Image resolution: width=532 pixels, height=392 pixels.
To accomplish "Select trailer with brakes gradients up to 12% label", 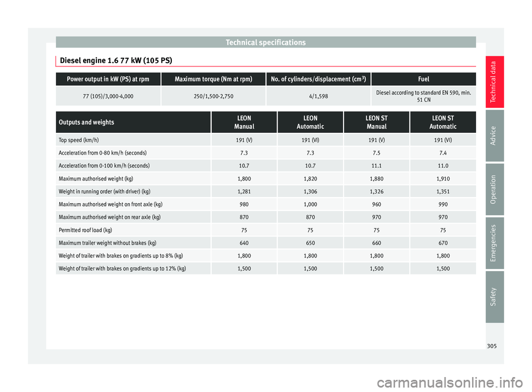I will 122,269.
